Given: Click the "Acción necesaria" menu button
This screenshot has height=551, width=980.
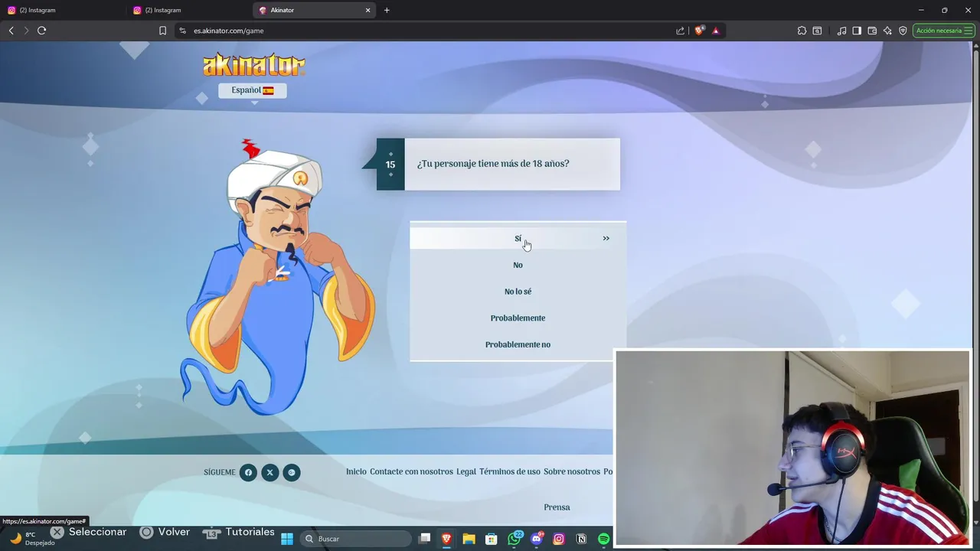Looking at the screenshot, I should point(944,31).
